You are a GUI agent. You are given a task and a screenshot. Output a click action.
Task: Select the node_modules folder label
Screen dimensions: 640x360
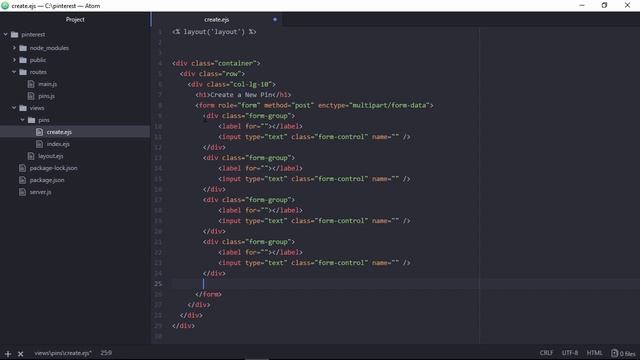(49, 48)
